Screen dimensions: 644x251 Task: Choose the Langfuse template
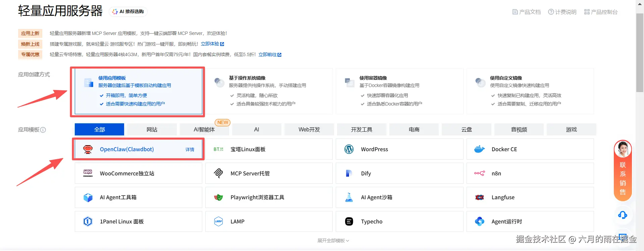point(530,198)
